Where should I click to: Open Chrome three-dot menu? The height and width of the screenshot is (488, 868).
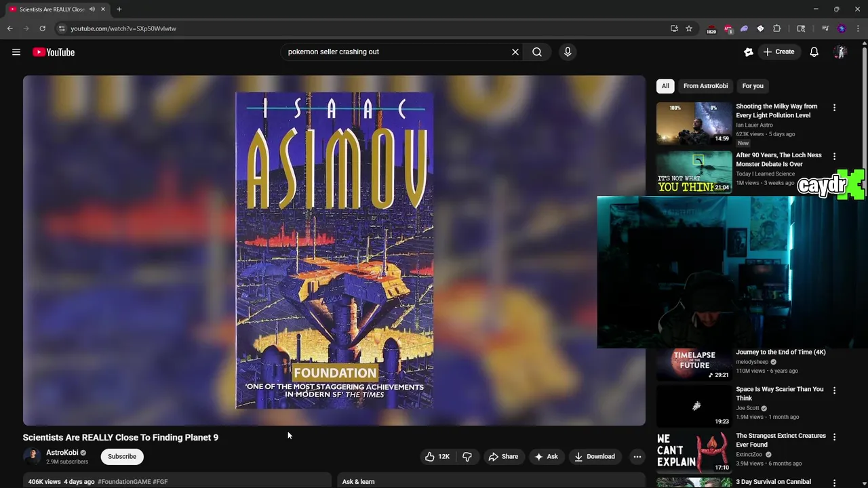859,28
